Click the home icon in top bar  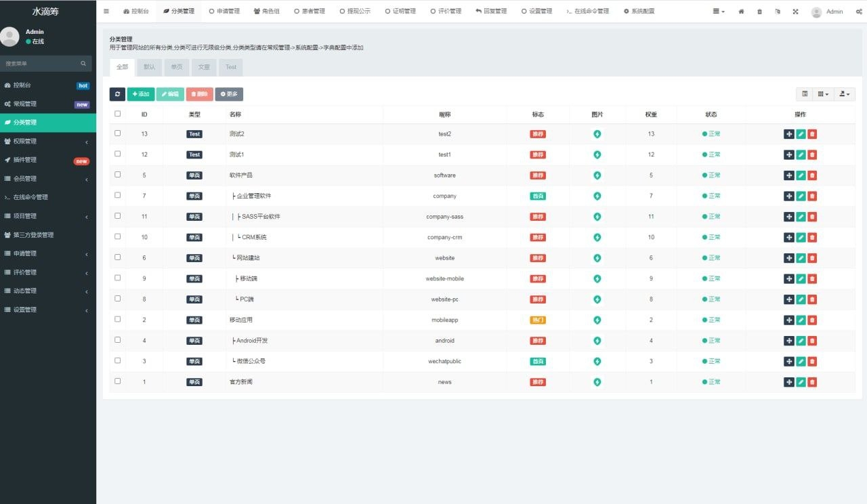tap(741, 12)
